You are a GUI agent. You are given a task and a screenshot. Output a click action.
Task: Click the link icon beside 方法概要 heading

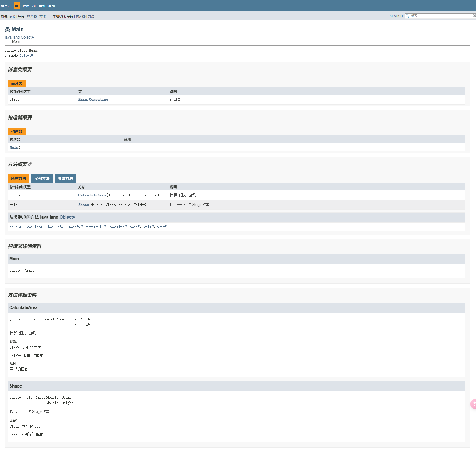tap(30, 164)
